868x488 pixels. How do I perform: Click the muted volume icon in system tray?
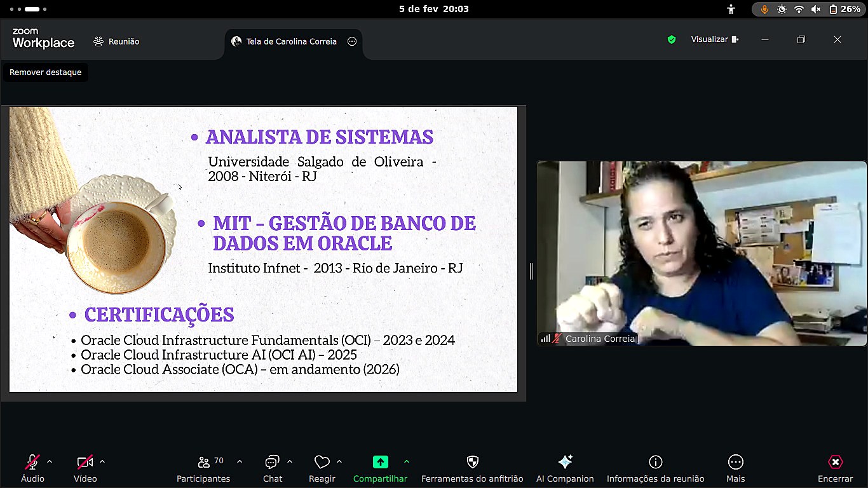tap(816, 9)
